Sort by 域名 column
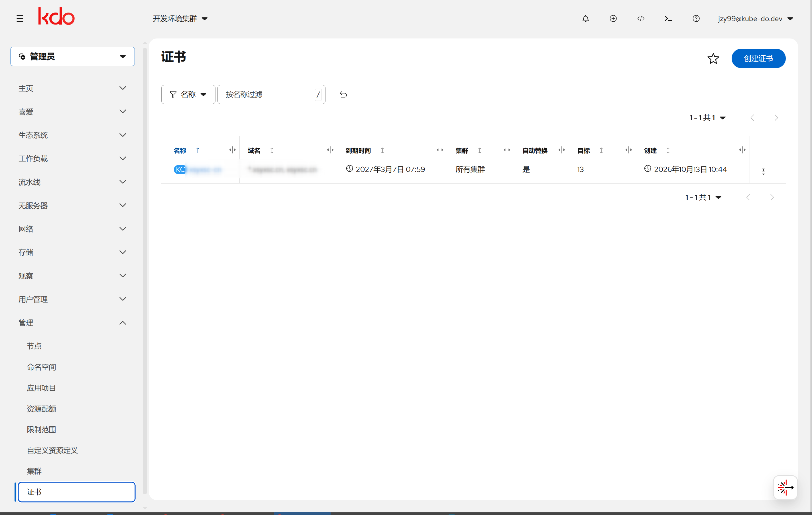This screenshot has height=515, width=812. [272, 150]
